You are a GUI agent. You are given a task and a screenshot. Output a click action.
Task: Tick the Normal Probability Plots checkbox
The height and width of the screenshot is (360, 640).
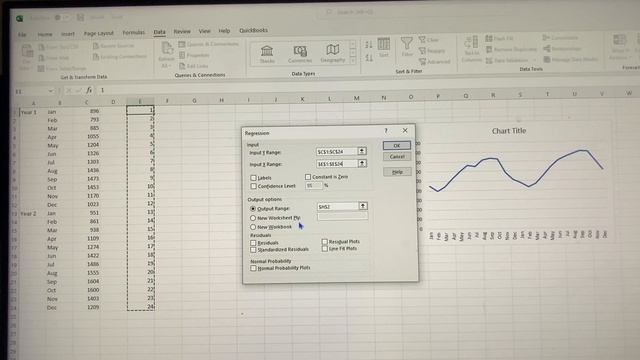click(253, 268)
